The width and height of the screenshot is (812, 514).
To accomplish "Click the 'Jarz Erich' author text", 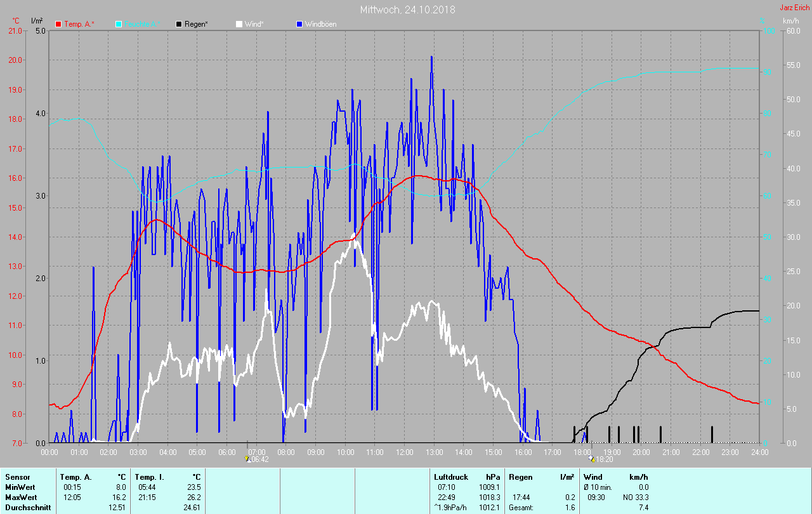I will tap(794, 8).
